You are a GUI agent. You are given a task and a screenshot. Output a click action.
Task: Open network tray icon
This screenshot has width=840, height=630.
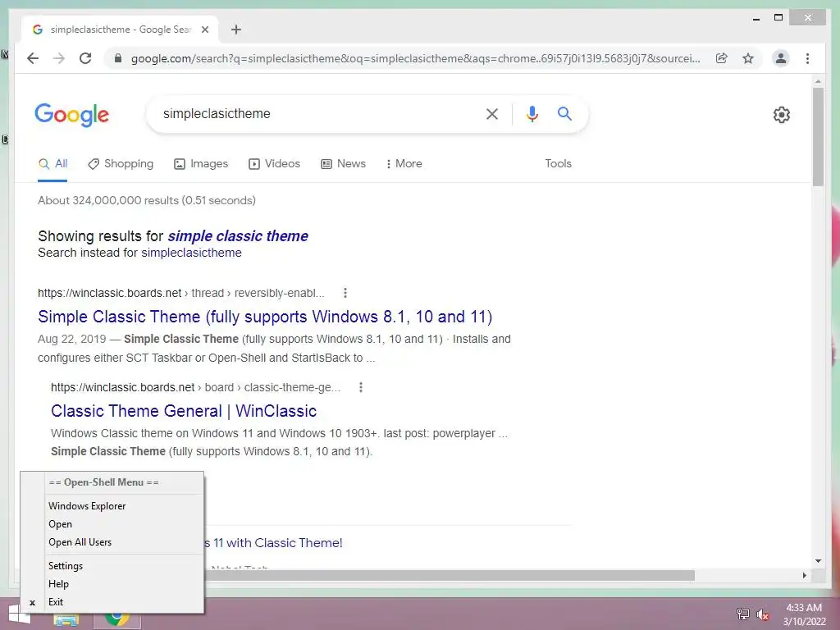pos(742,614)
